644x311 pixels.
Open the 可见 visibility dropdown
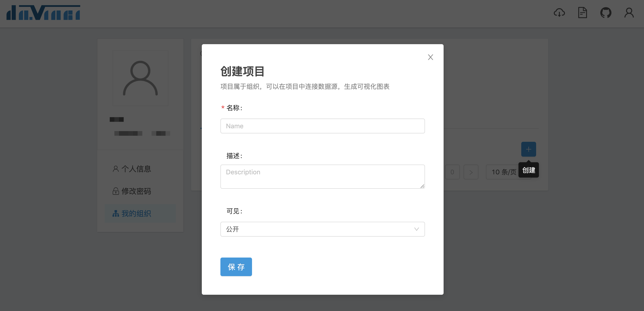coord(322,229)
